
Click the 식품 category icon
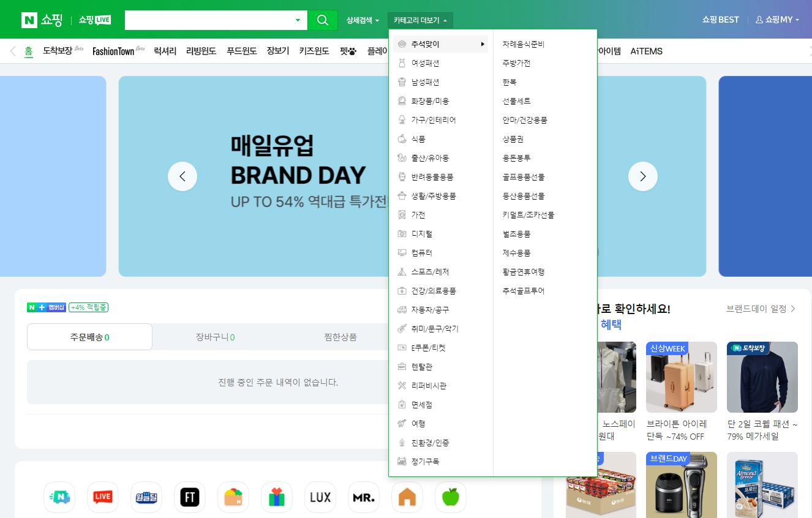(x=402, y=139)
